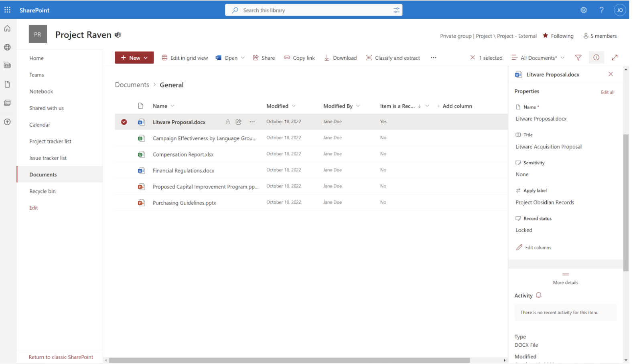The height and width of the screenshot is (364, 633).
Task: Click Excel icon of Compensation Report.xlsx
Action: 142,155
